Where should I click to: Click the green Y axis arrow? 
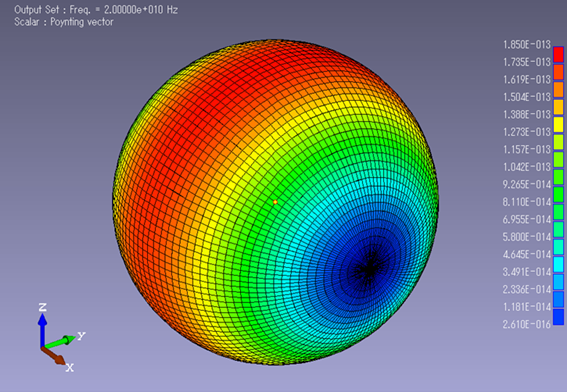tap(60, 341)
